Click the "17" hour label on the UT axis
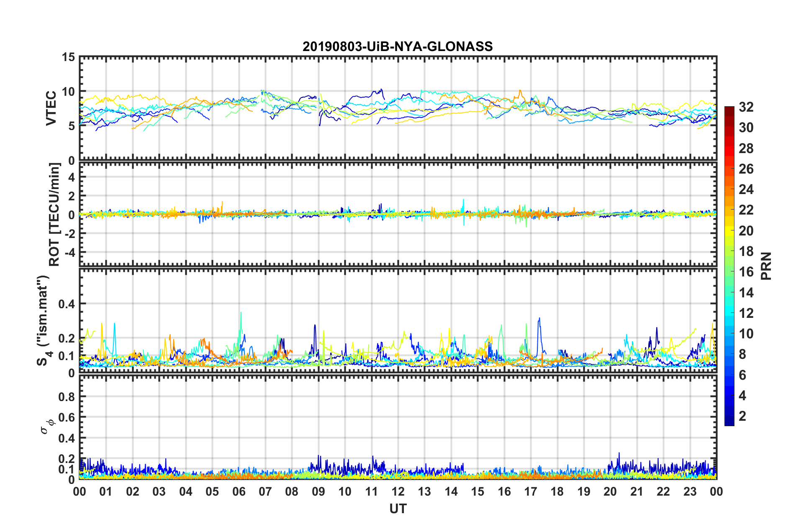 tap(531, 491)
